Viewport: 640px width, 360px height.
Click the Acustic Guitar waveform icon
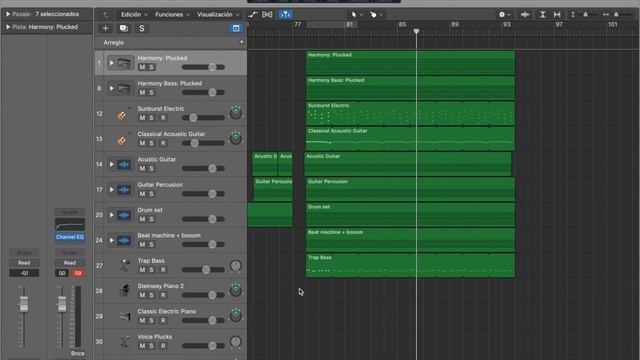point(124,164)
